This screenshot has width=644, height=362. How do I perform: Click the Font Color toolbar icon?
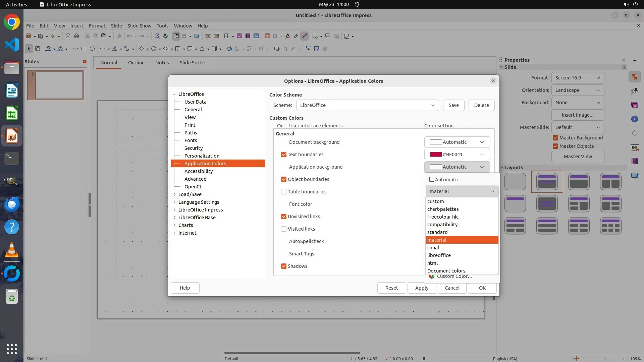[287, 36]
